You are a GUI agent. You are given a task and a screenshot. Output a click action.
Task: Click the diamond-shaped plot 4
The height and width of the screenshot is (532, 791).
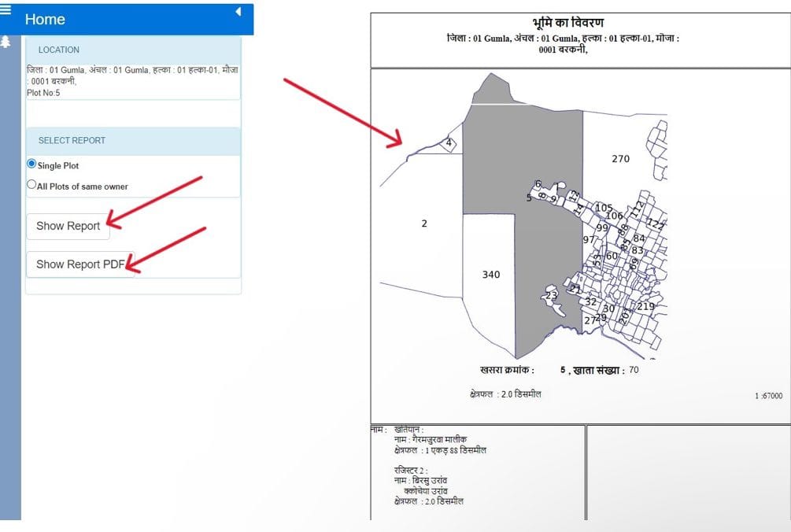449,143
